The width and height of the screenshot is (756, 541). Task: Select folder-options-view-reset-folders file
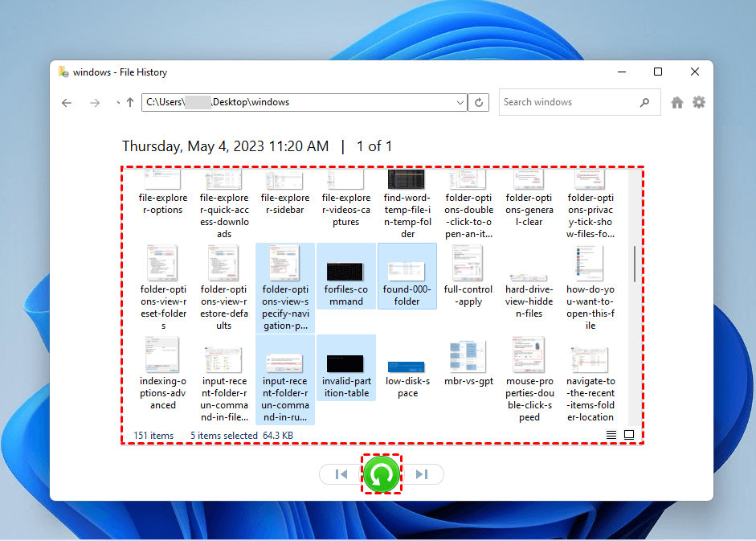click(163, 288)
